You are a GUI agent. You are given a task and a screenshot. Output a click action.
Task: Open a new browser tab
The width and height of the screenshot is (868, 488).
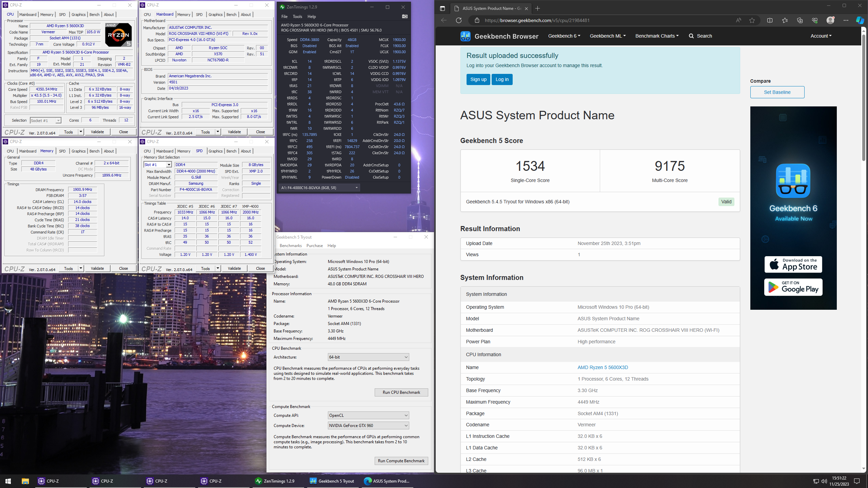coord(537,8)
